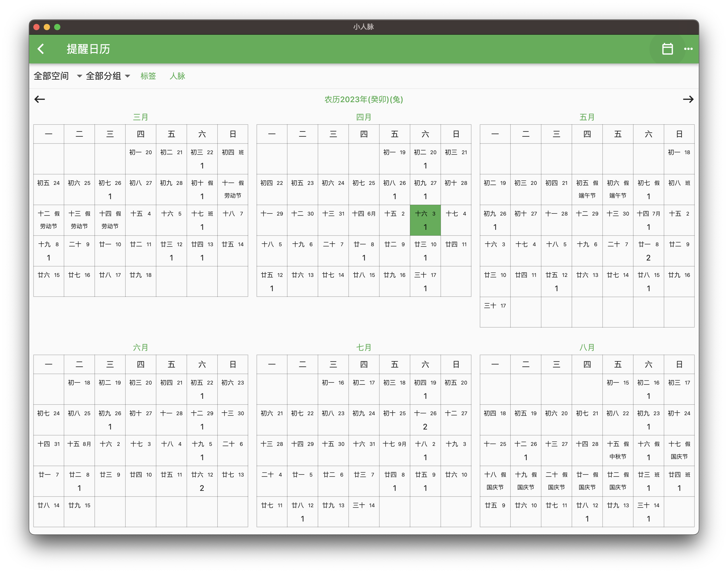Select 十五 8月 in 六月 calendar
Image resolution: width=728 pixels, height=573 pixels.
[79, 451]
